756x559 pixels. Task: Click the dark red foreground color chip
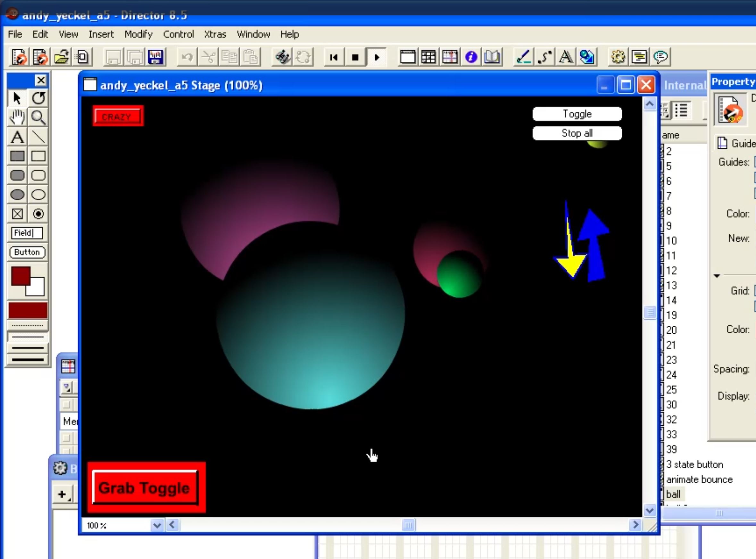point(21,276)
